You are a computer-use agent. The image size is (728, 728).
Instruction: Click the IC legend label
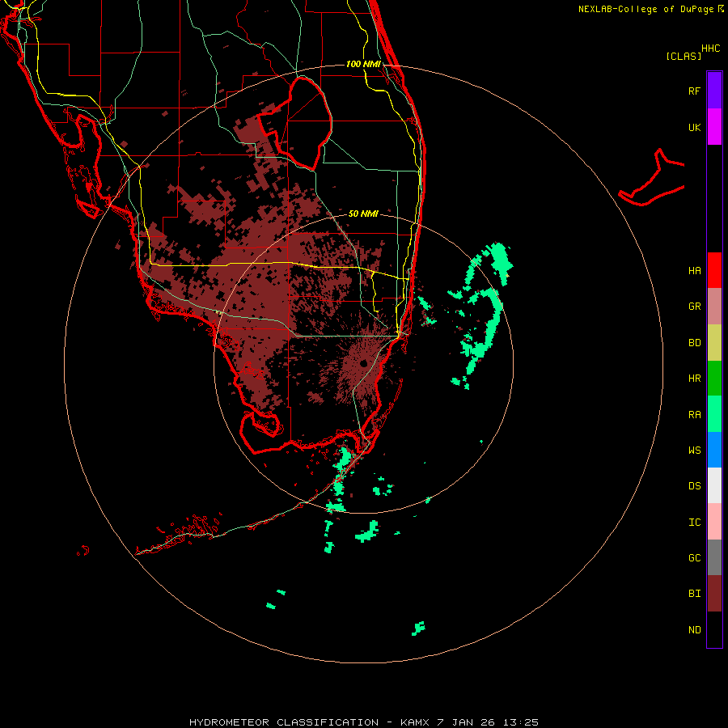coord(694,523)
